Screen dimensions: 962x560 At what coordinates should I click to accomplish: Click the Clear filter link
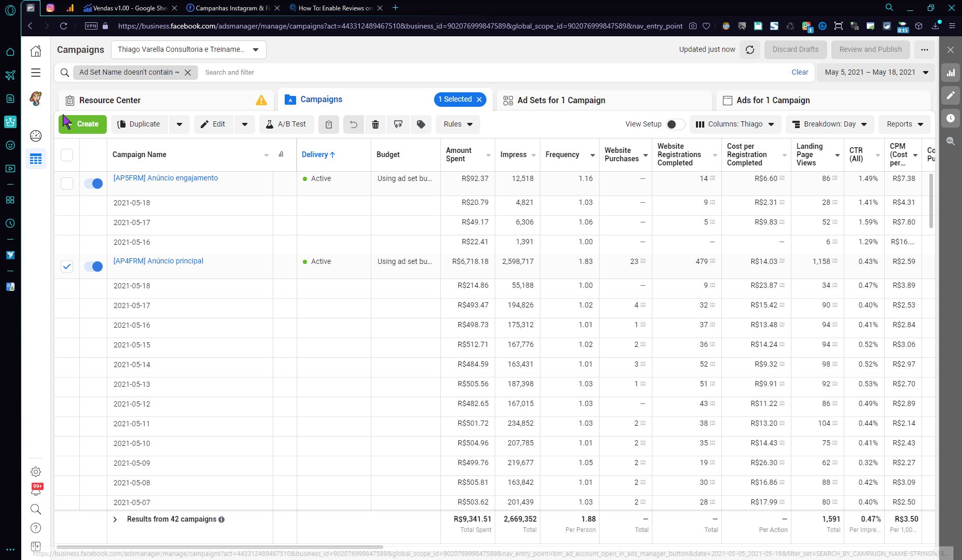[x=800, y=73]
